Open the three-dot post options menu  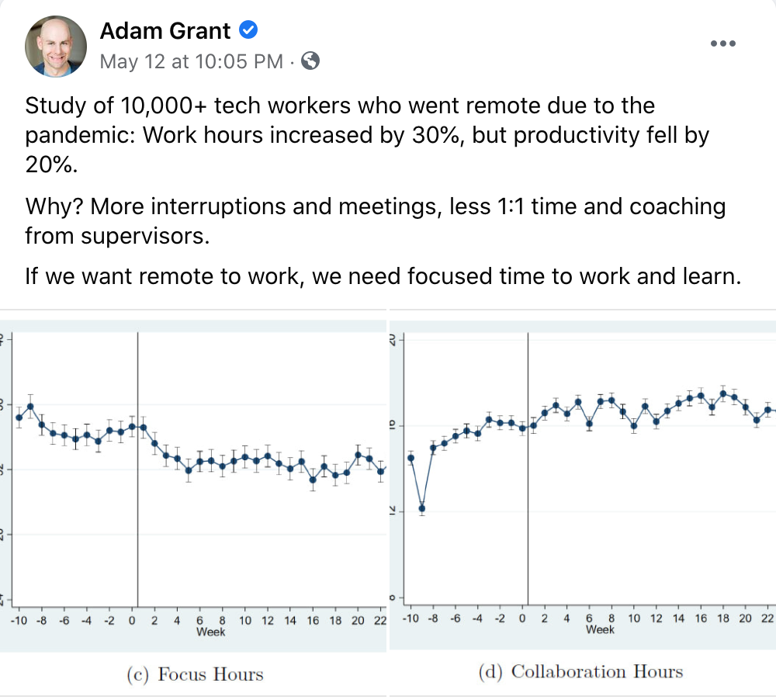(x=723, y=43)
